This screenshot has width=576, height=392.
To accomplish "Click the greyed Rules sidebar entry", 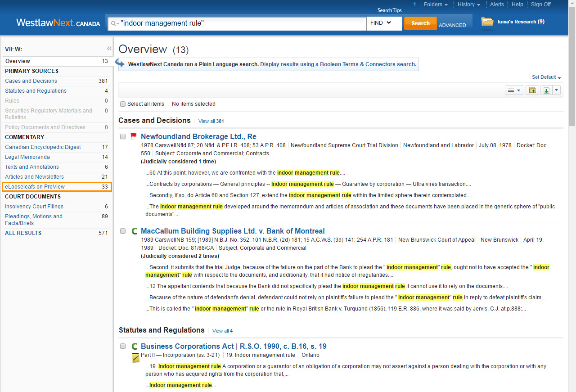I will point(12,101).
